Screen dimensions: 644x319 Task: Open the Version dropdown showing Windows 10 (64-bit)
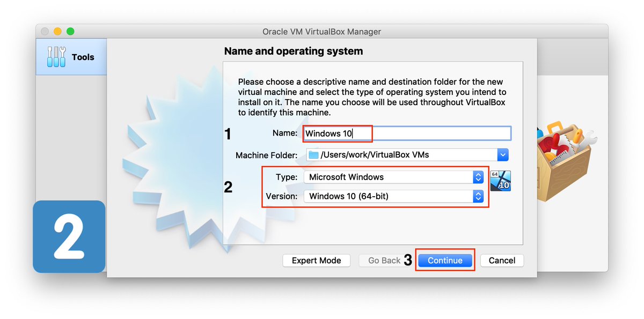coord(393,196)
